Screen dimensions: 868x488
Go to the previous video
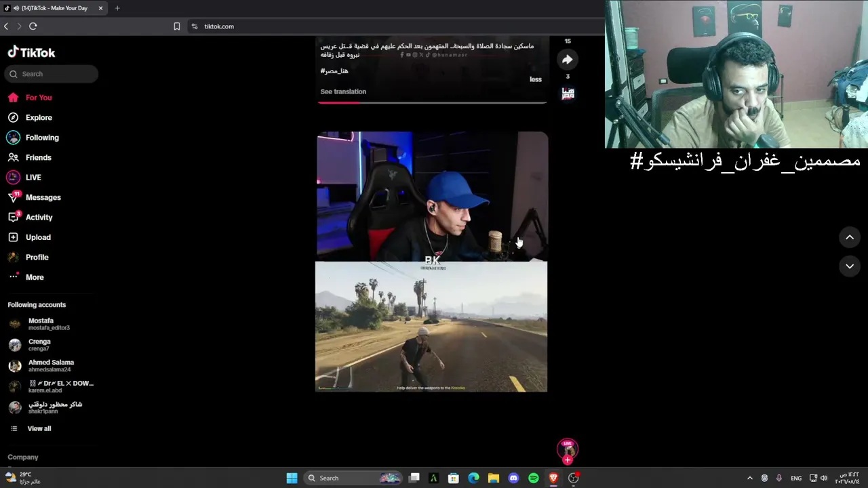pyautogui.click(x=850, y=237)
